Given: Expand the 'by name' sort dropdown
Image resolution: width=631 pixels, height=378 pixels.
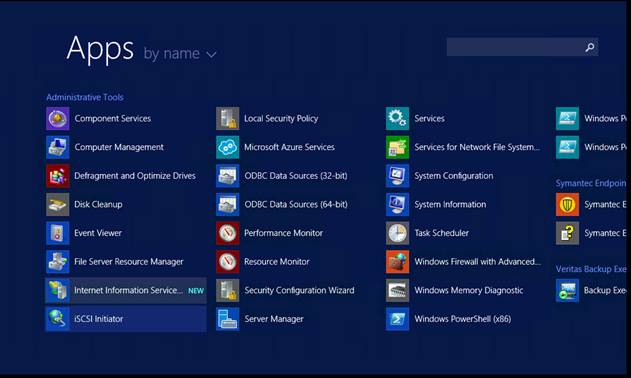Looking at the screenshot, I should (180, 54).
